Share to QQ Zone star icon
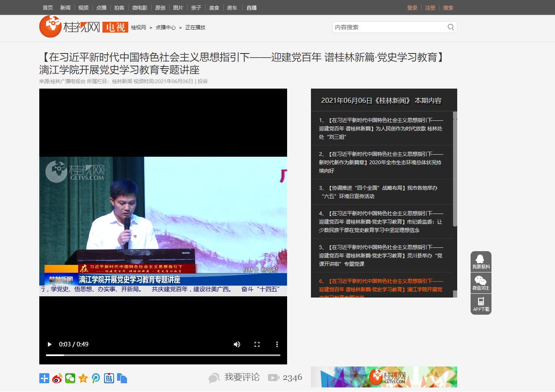Viewport: 555px width, 392px height. [x=83, y=379]
